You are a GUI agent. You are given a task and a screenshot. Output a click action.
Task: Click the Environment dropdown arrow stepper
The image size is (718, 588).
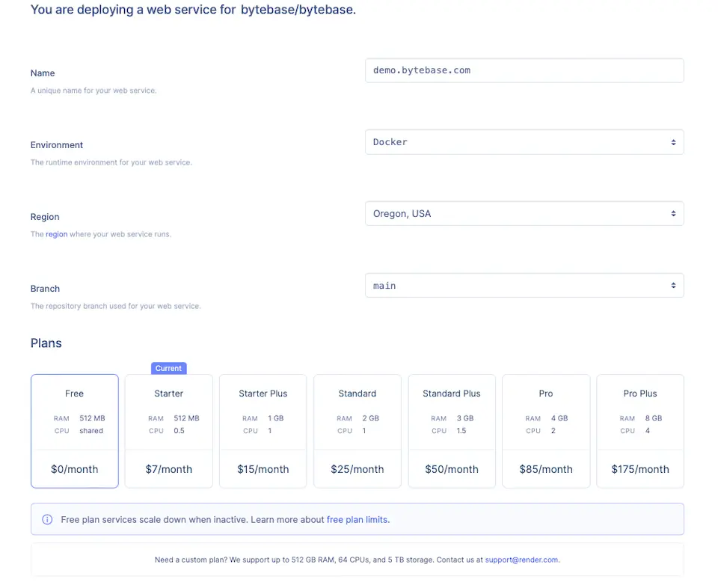pyautogui.click(x=673, y=142)
